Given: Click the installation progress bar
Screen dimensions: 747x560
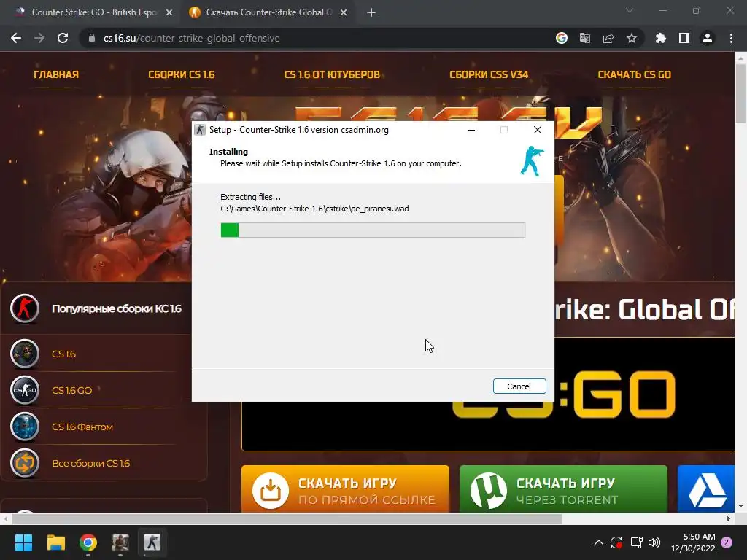Looking at the screenshot, I should (373, 230).
